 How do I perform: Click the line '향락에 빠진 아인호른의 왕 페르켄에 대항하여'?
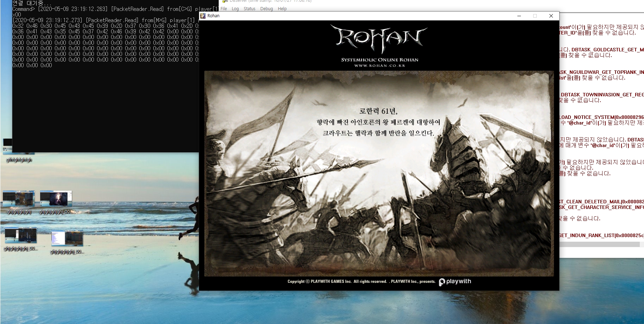[378, 122]
